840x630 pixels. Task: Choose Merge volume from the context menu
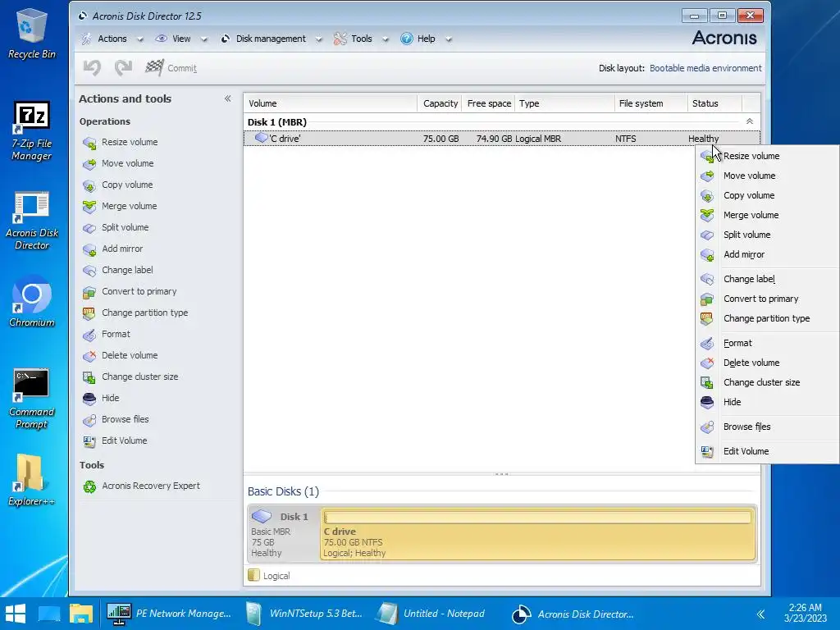767,215
